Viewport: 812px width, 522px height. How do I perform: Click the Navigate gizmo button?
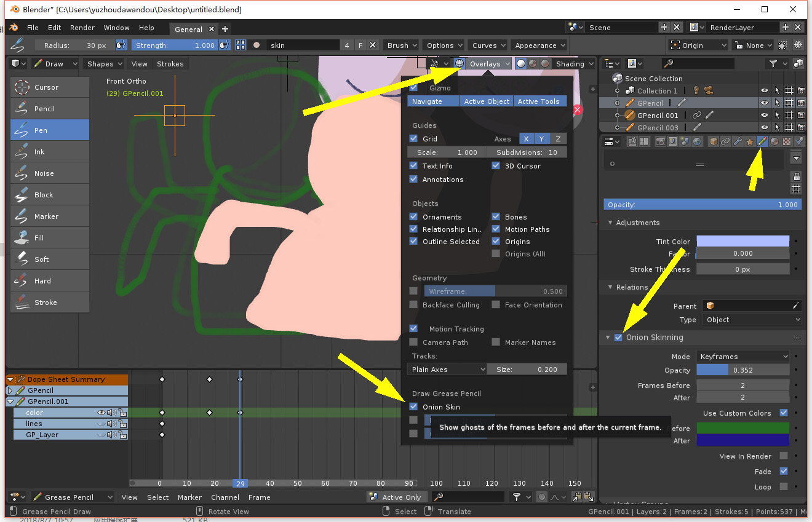coord(434,101)
